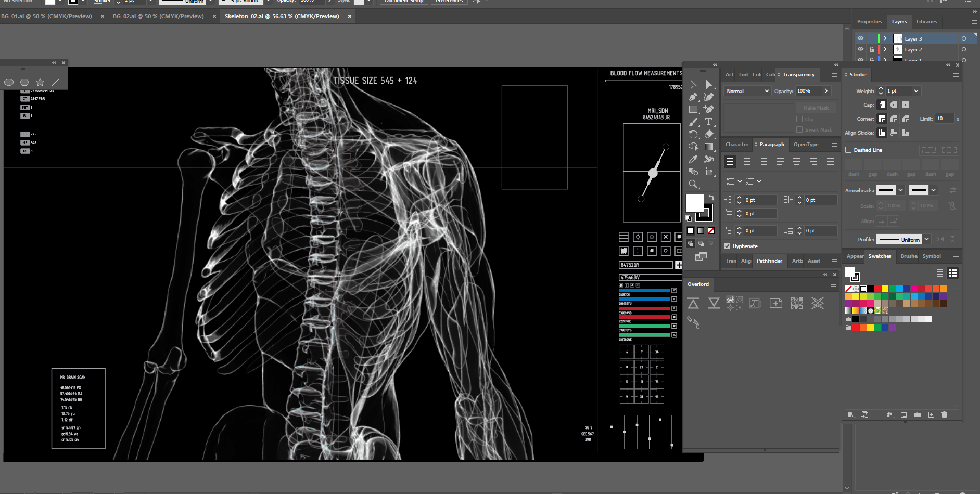
Task: Select the Direct Selection tool
Action: coord(709,84)
